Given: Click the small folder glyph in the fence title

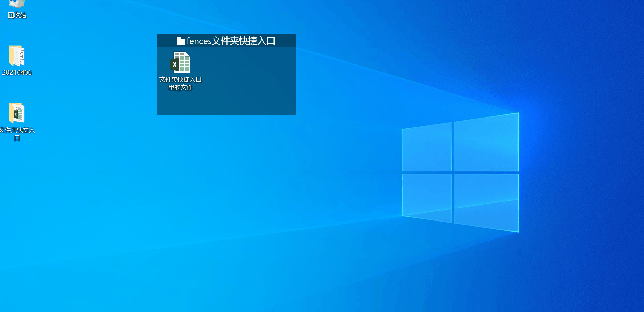Looking at the screenshot, I should [181, 41].
